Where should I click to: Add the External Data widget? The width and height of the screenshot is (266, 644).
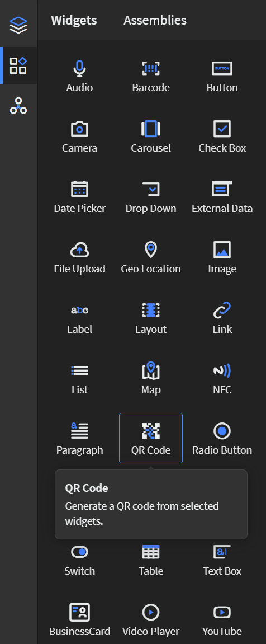[222, 197]
